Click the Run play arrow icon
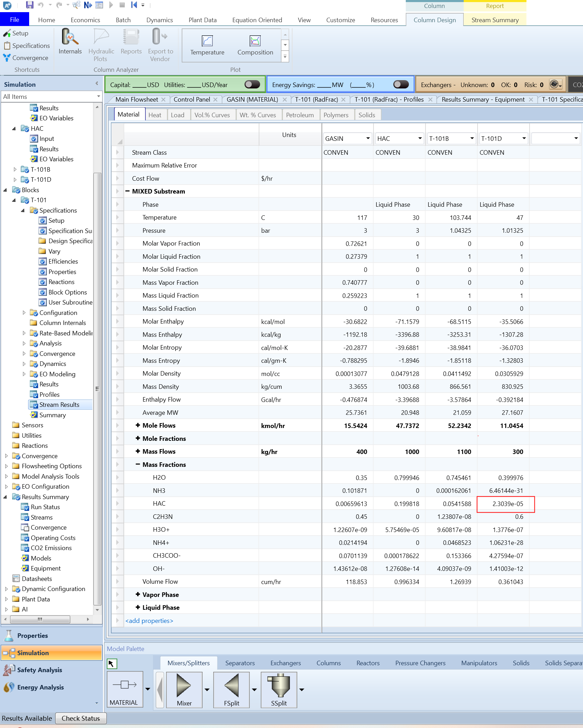583x728 pixels. pos(111,5)
